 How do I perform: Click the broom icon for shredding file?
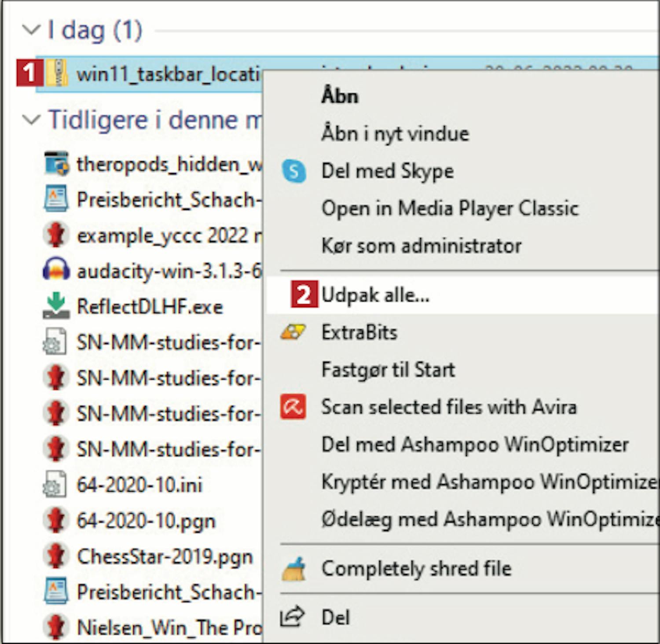click(293, 569)
